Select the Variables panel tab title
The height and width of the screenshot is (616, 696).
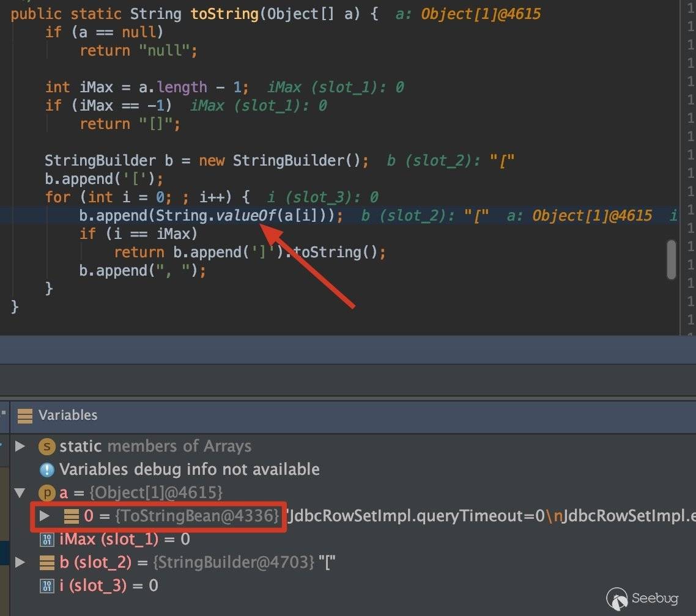point(68,415)
